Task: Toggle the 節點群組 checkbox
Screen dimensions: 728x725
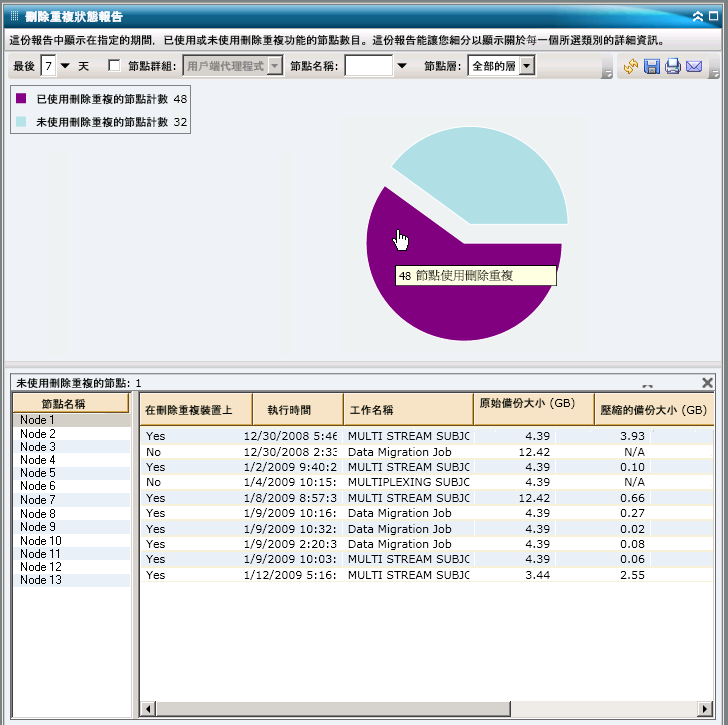Action: click(x=114, y=65)
